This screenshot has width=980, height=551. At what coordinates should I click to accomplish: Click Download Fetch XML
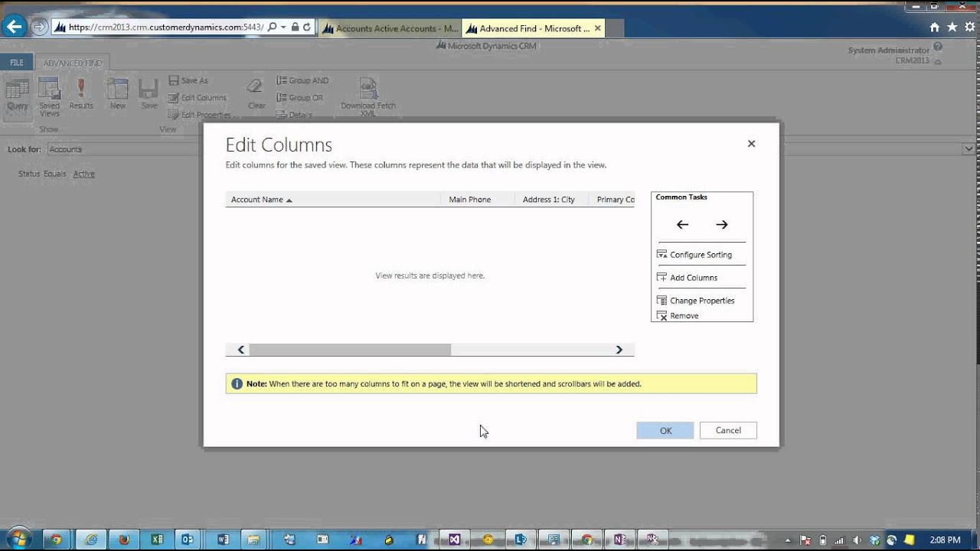click(x=368, y=97)
